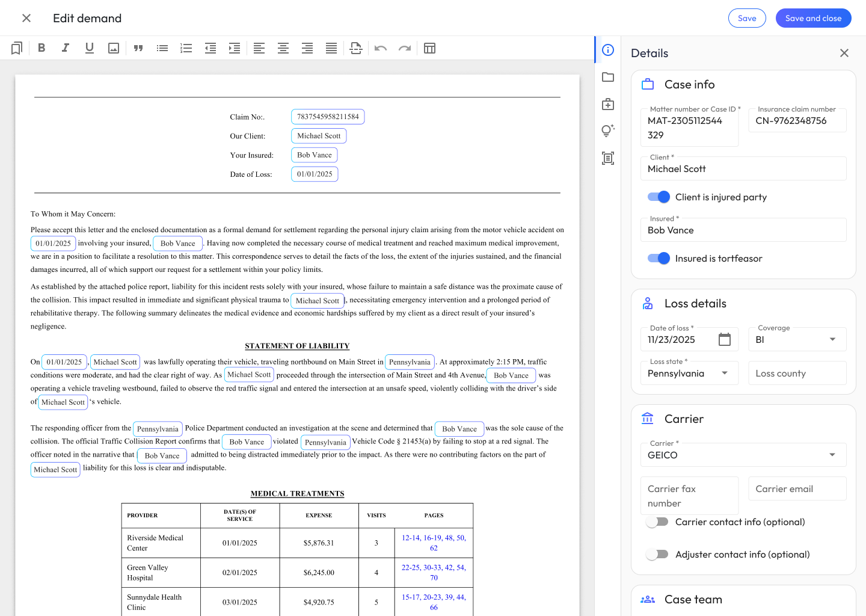This screenshot has height=616, width=866.
Task: Open the Carrier dropdown showing GEICO
Action: pyautogui.click(x=743, y=455)
